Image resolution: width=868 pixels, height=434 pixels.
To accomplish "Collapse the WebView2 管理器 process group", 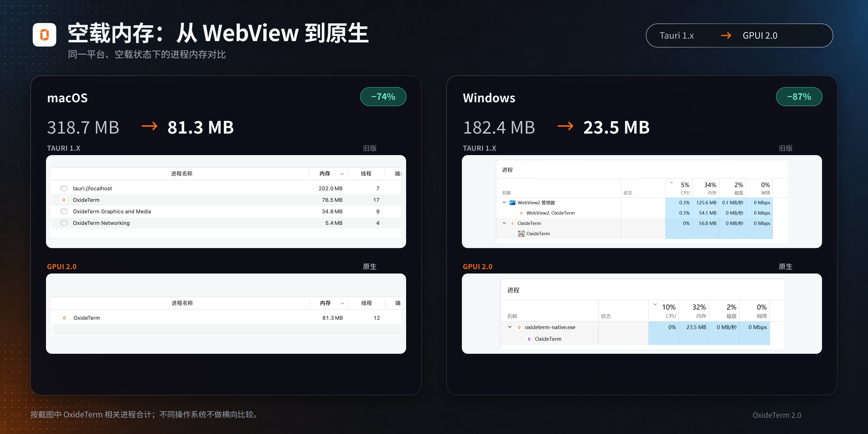I will 504,203.
